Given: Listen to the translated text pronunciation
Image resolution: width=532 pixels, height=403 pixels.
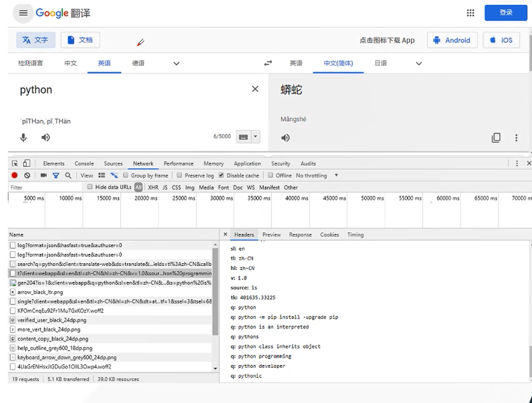Looking at the screenshot, I should tap(285, 138).
